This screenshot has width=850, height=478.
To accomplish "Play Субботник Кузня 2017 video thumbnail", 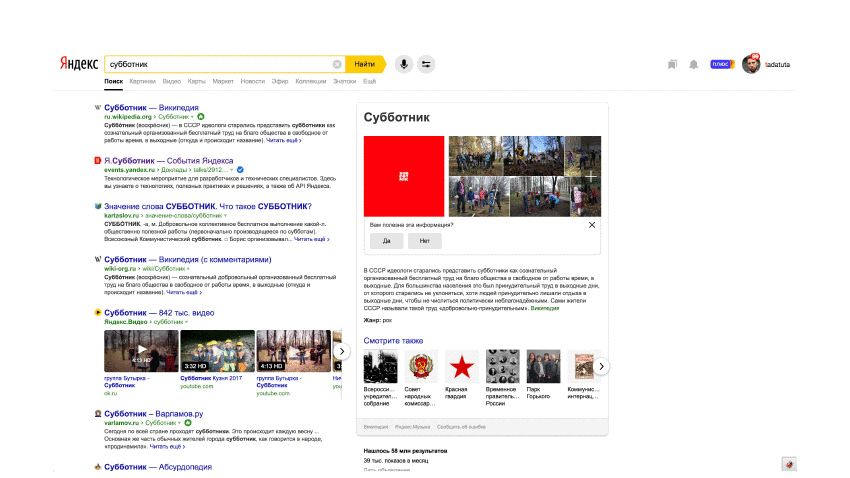I will point(217,351).
